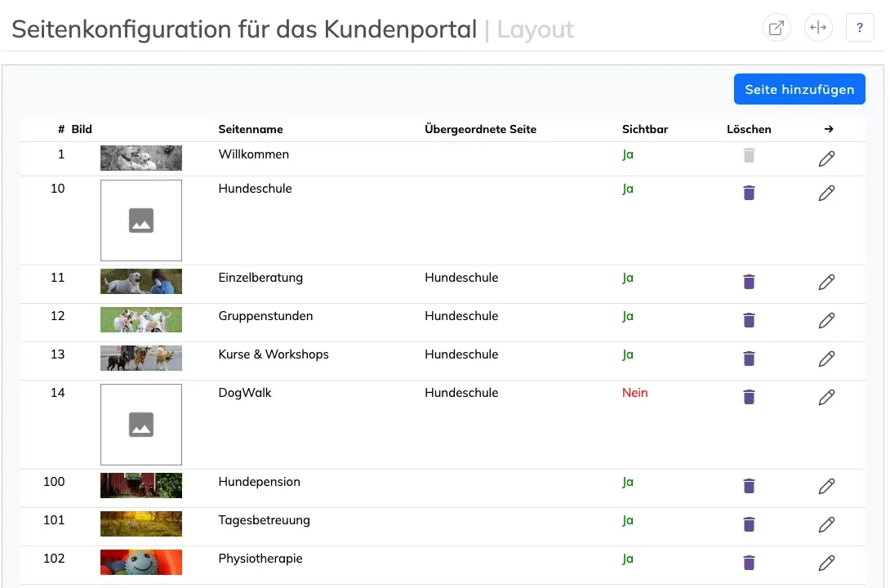This screenshot has height=588, width=890.
Task: Click the Physiotherapie page name
Action: pos(260,559)
